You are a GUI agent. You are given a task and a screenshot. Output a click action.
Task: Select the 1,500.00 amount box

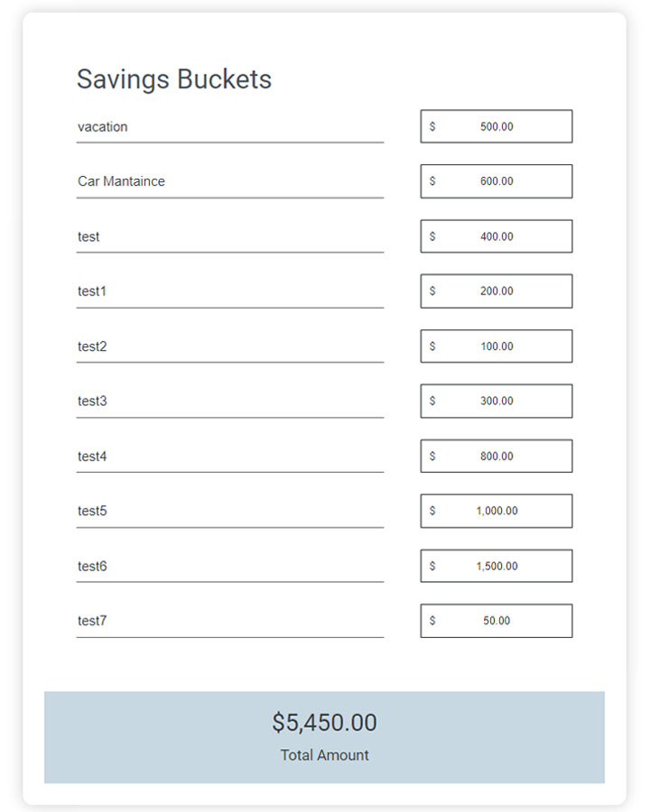pos(497,567)
